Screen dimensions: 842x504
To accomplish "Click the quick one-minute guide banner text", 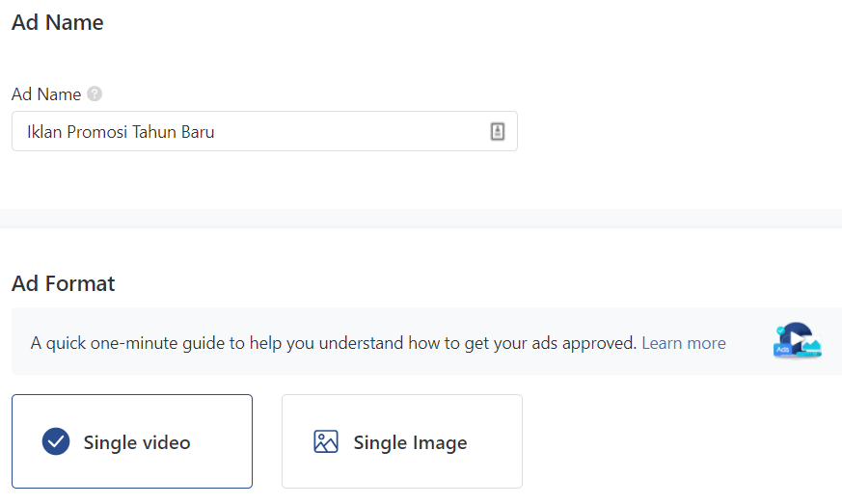I will (x=289, y=343).
